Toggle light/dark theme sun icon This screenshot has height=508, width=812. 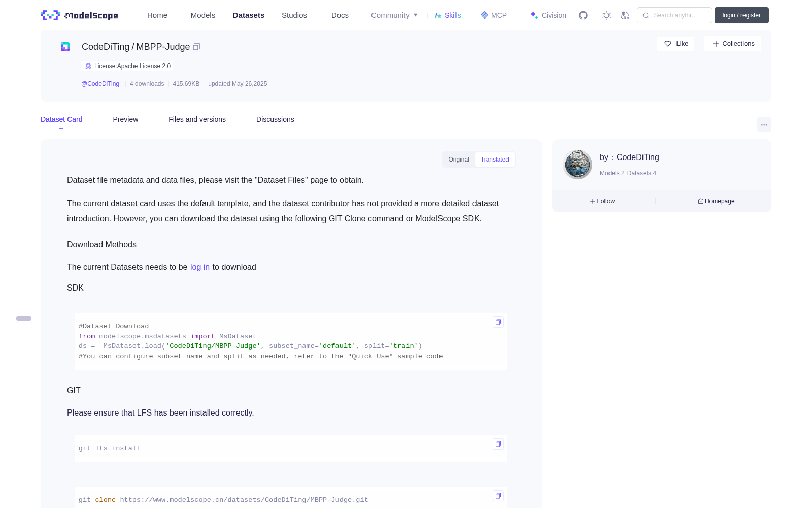tap(606, 15)
